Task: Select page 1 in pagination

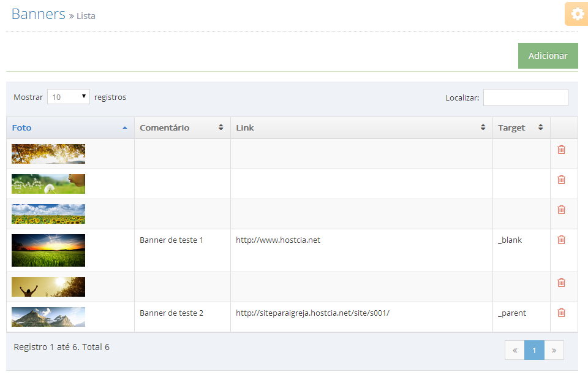Action: tap(534, 351)
